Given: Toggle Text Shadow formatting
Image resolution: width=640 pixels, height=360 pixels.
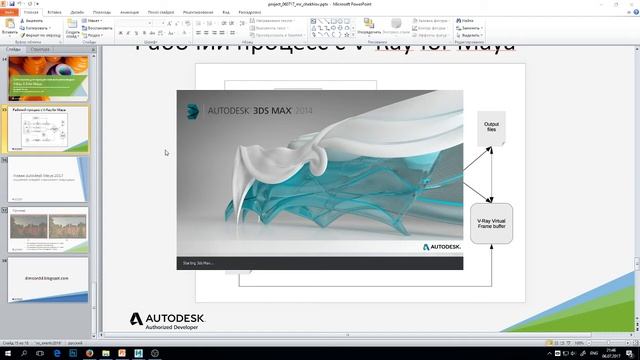Looking at the screenshot, I should tap(144, 33).
